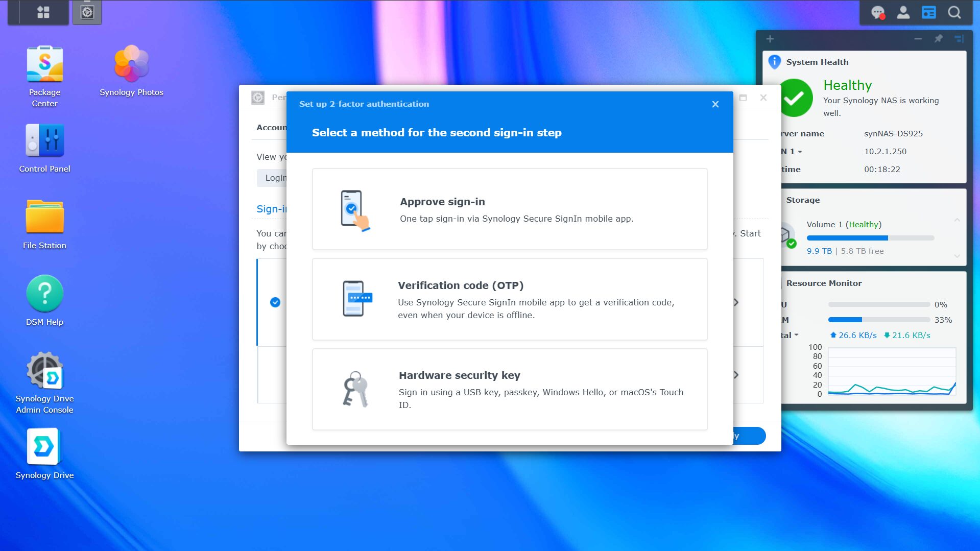Viewport: 980px width, 551px height.
Task: Click the Sign-in section heading
Action: coord(271,209)
